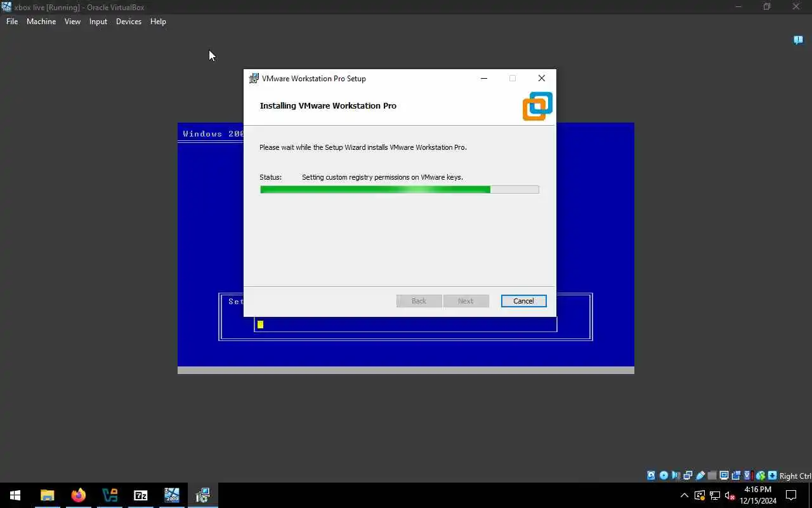
Task: Open 7-Zip from the taskbar
Action: [x=140, y=495]
